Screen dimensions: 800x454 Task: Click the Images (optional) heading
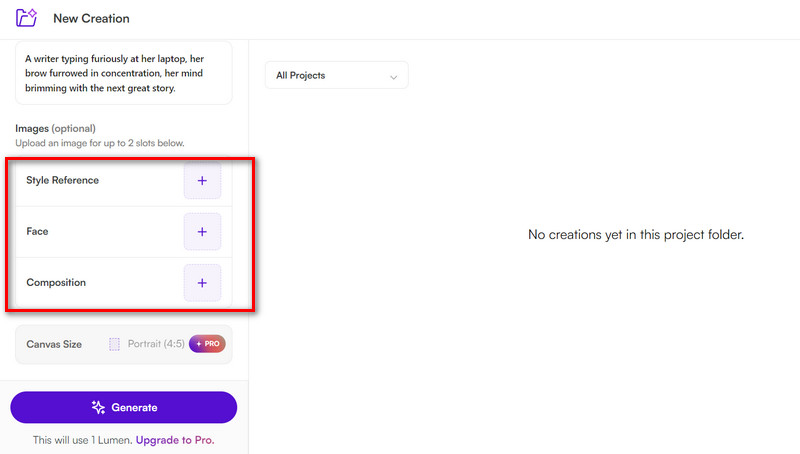tap(55, 128)
